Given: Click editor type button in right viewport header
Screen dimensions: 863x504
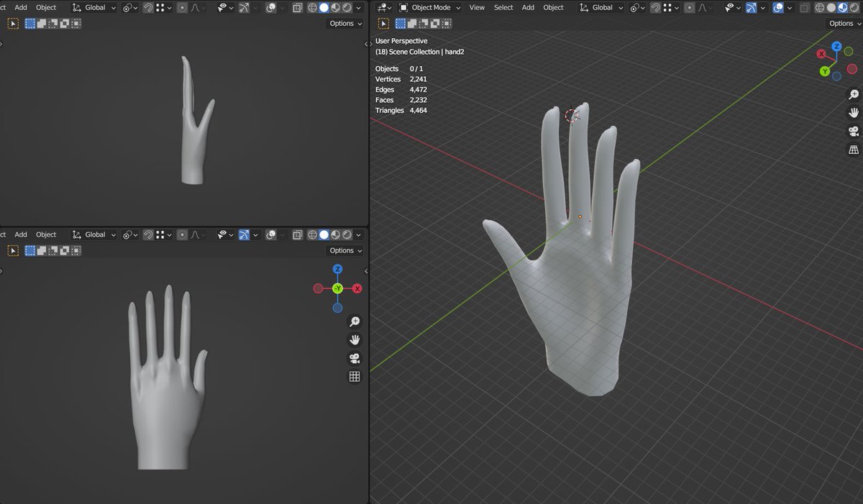Looking at the screenshot, I should pyautogui.click(x=384, y=7).
